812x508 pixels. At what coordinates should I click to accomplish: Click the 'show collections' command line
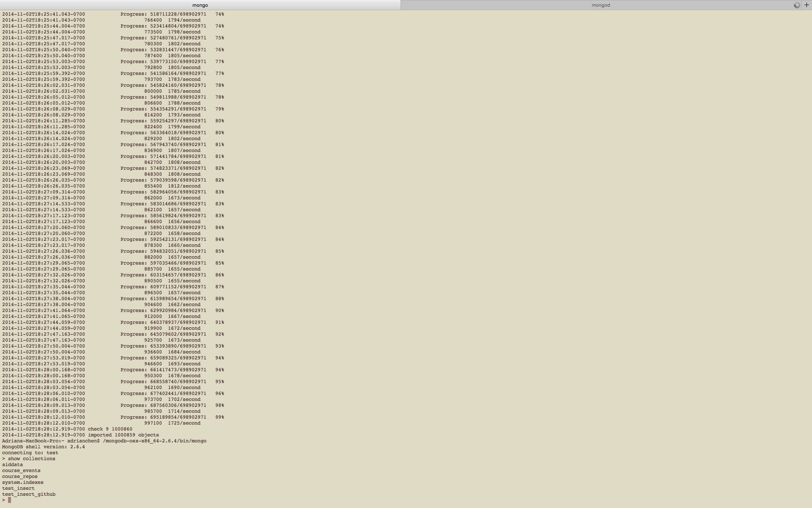pyautogui.click(x=31, y=458)
